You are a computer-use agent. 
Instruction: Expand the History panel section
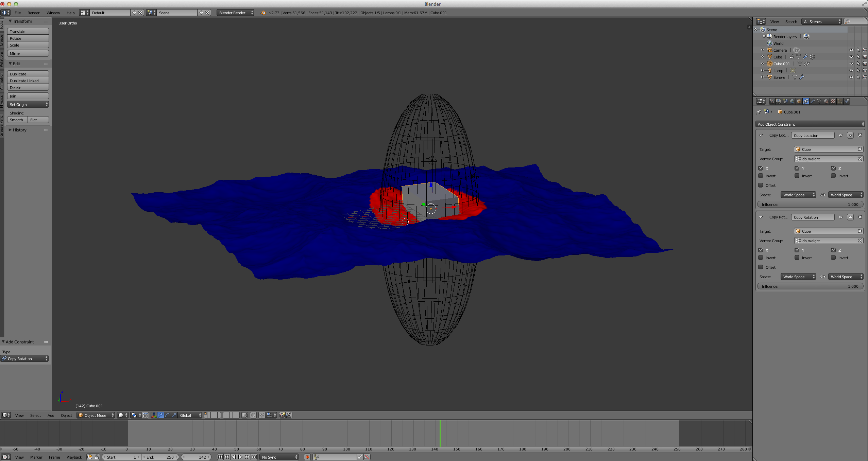tap(10, 129)
